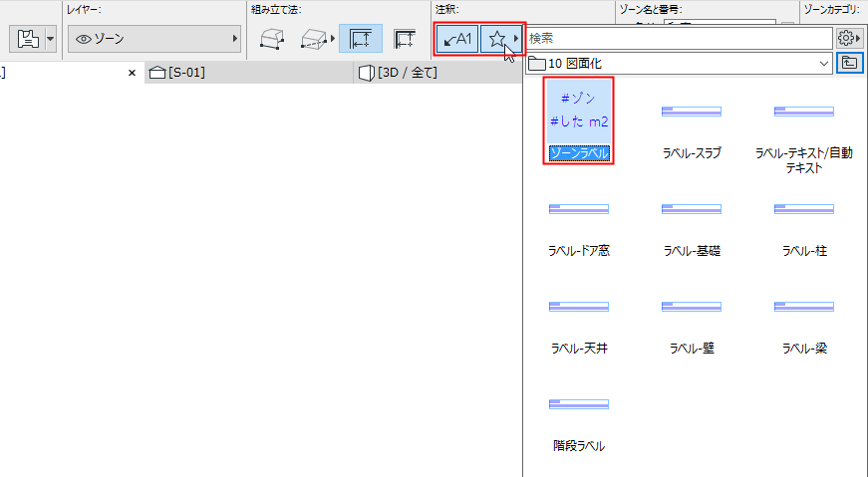Select the last dimension-frame construction method
The height and width of the screenshot is (477, 868).
405,39
